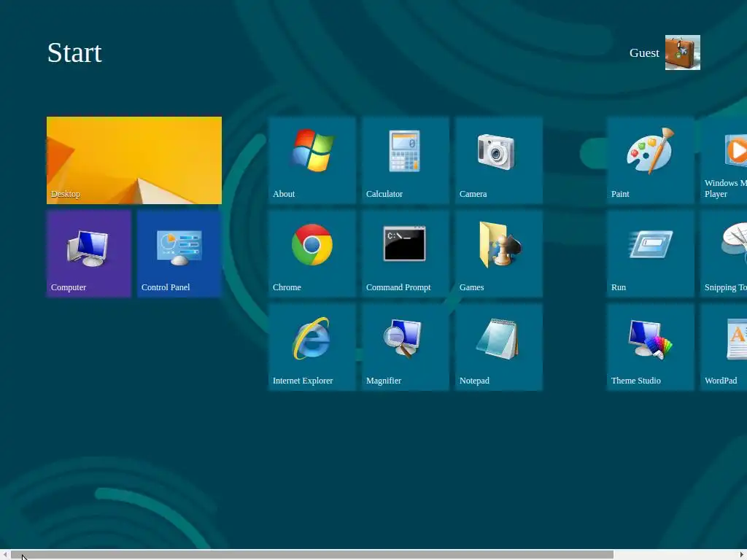The height and width of the screenshot is (560, 747).
Task: Open the Snipping Tool tile
Action: (724, 253)
